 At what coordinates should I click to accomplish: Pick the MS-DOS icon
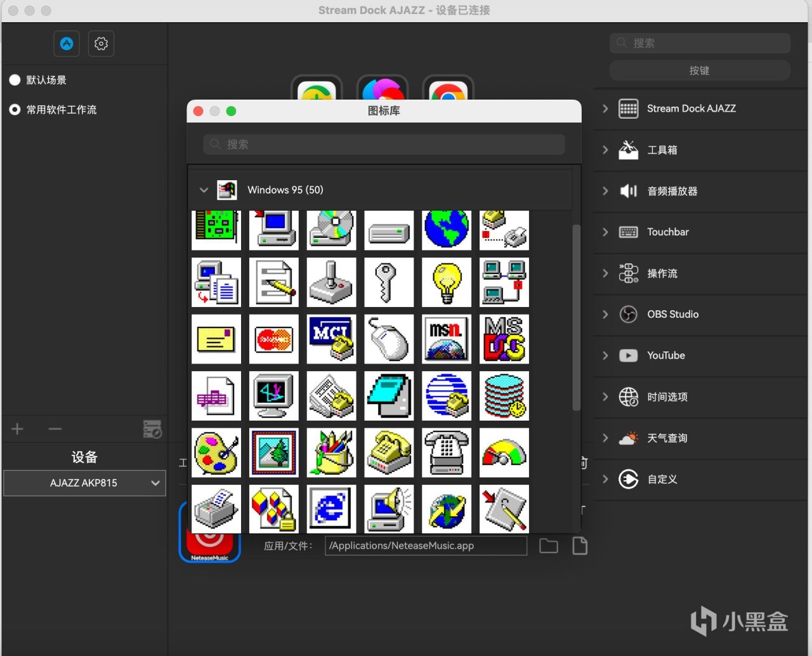point(504,339)
